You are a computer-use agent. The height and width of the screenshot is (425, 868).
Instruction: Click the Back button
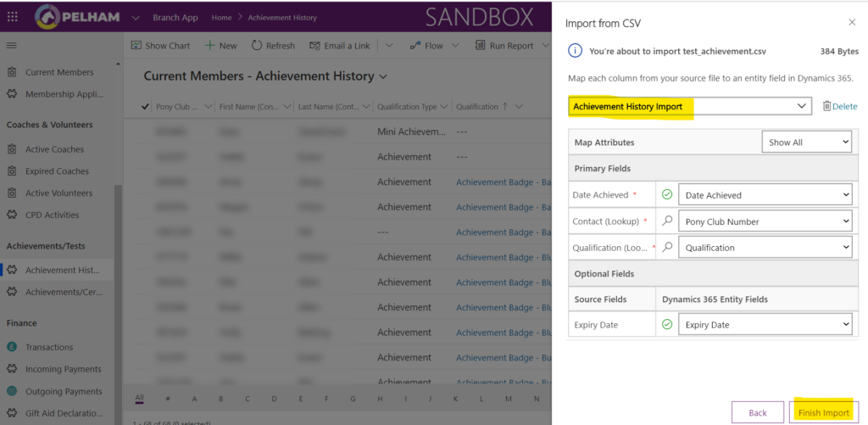coord(757,412)
